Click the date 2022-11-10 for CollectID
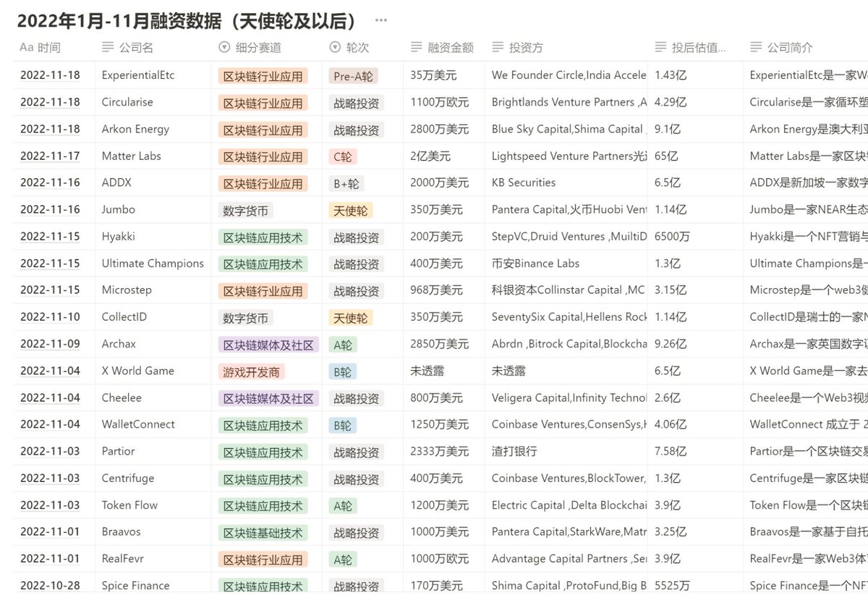The width and height of the screenshot is (868, 595). pyautogui.click(x=50, y=316)
